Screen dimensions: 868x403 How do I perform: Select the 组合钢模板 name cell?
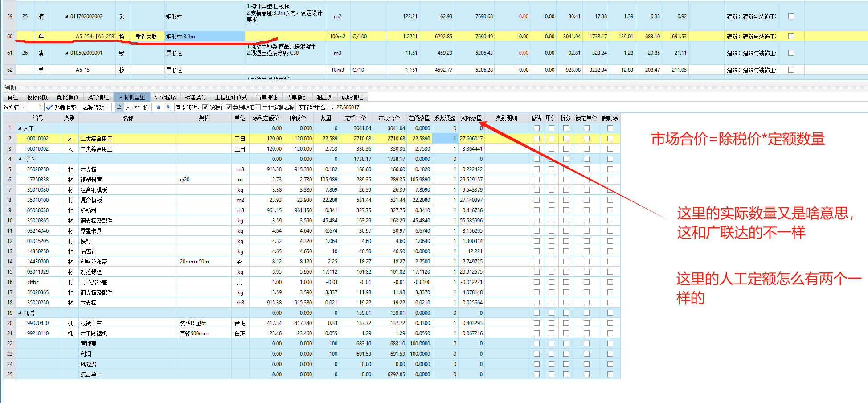pyautogui.click(x=128, y=190)
